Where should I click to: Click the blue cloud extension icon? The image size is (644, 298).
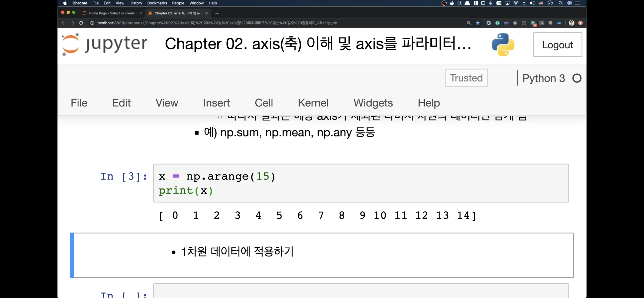click(x=559, y=23)
